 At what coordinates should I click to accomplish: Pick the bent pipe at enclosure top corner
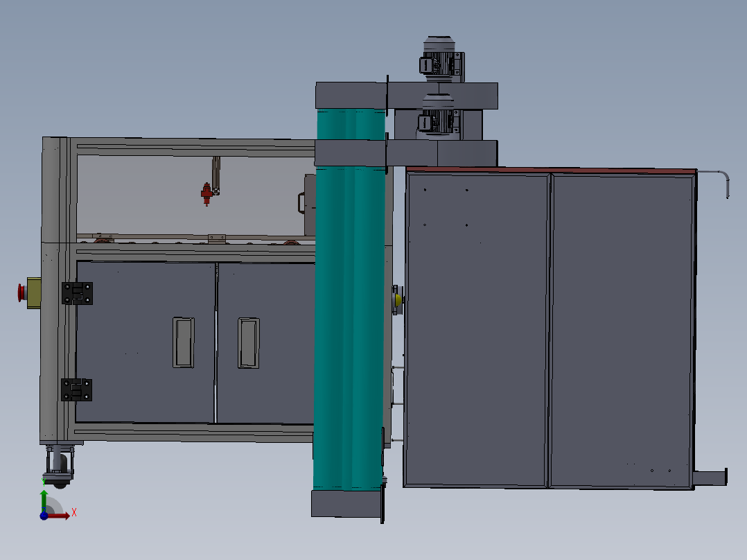pos(713,184)
